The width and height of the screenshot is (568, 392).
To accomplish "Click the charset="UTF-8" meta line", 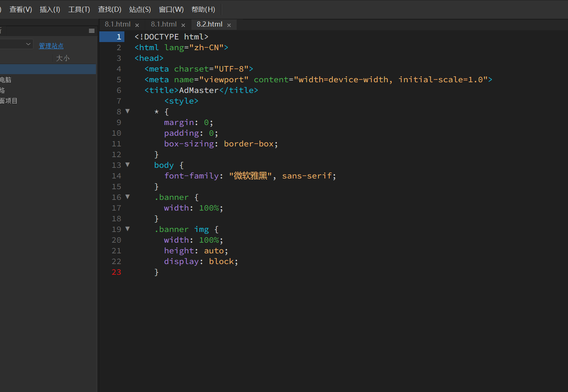I will (199, 69).
